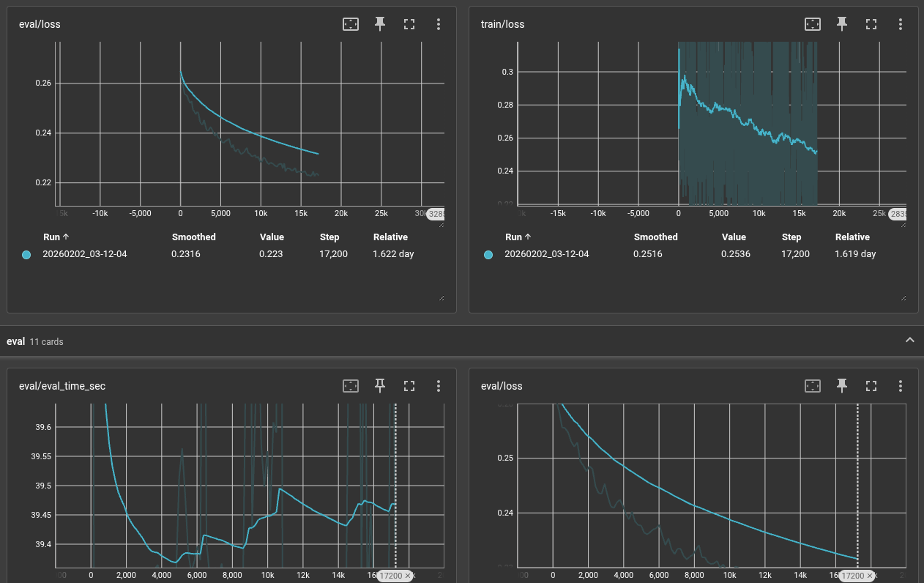
Task: Click the eval section header label
Action: click(15, 341)
